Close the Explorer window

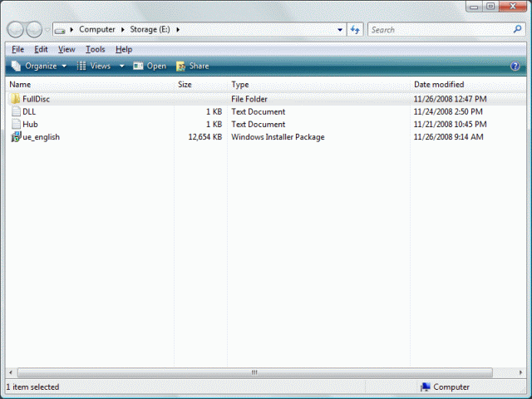click(513, 7)
